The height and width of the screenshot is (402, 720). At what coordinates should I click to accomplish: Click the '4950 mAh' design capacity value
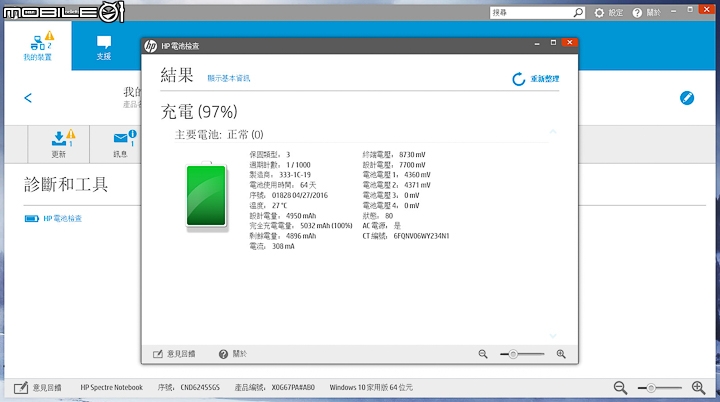[x=301, y=216]
